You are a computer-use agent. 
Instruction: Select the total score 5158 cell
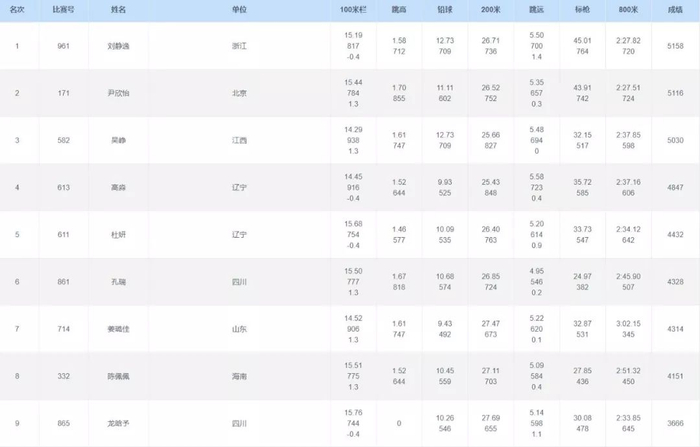(676, 46)
